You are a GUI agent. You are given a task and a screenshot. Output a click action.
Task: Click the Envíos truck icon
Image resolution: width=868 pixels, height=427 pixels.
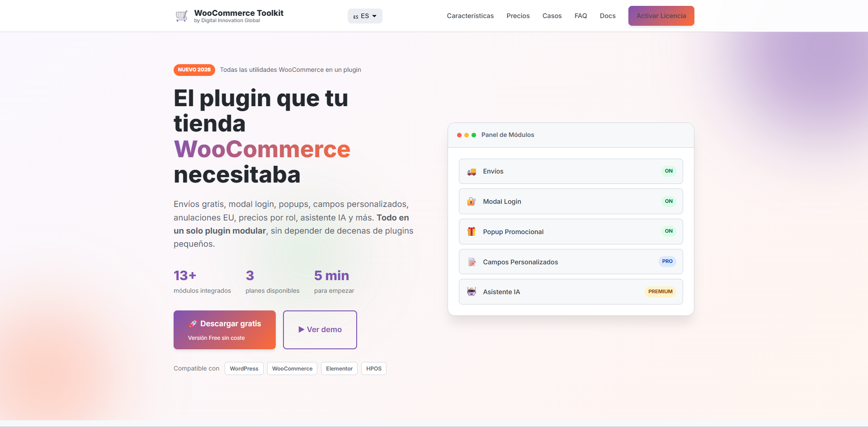click(472, 172)
